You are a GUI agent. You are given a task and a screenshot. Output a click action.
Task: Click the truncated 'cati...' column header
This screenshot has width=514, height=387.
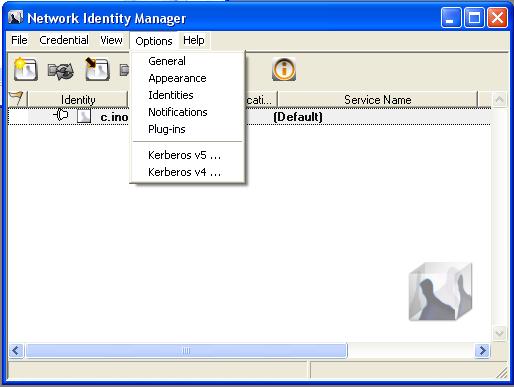[x=261, y=99]
